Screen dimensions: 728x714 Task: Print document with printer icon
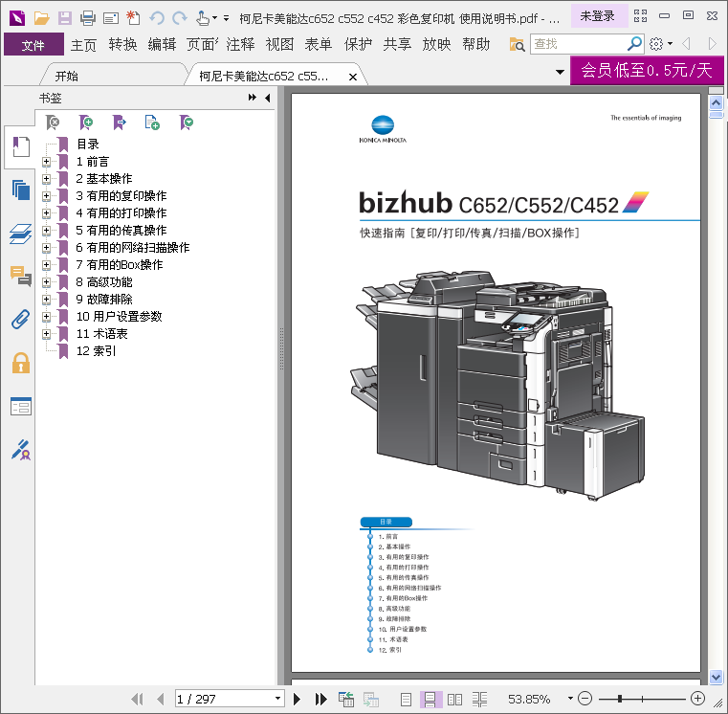[x=88, y=18]
